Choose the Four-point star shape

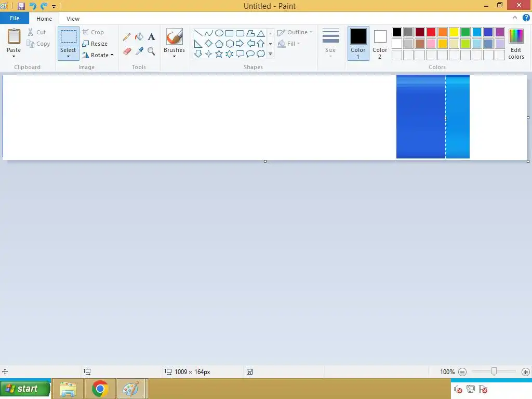[x=209, y=54]
